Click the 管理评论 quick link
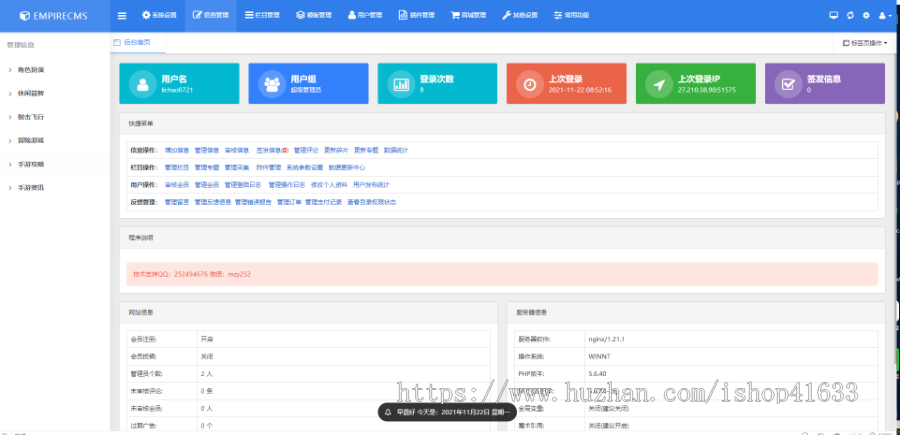Viewport: 900px width, 435px height. point(306,150)
